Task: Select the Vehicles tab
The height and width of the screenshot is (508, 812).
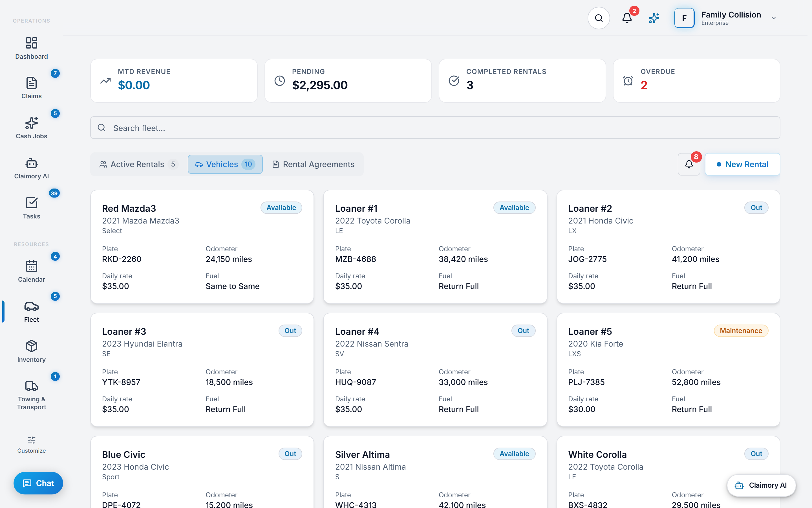Action: (x=225, y=164)
